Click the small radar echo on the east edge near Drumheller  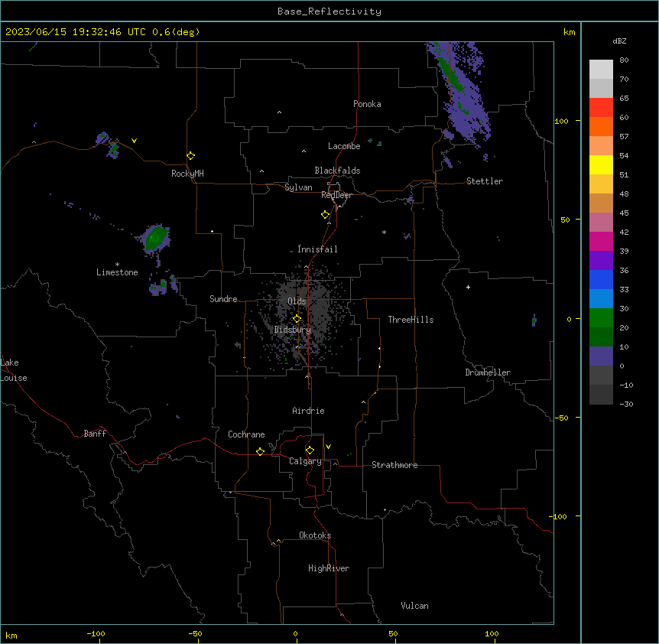(x=534, y=320)
